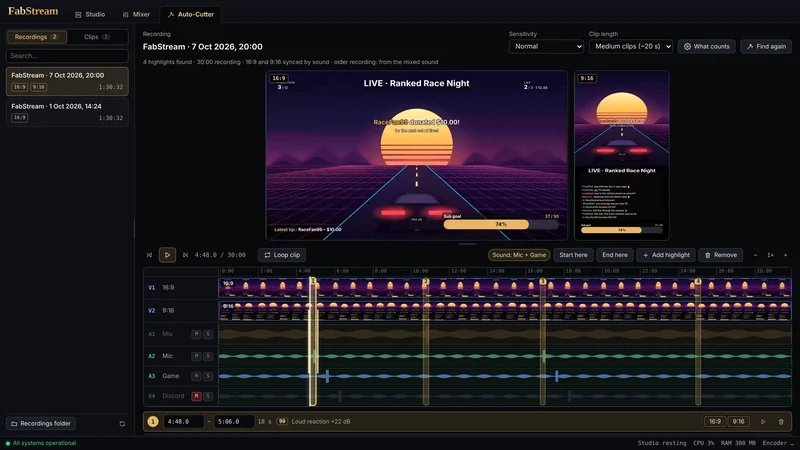
Task: Solo the A4 Discord track
Action: [x=208, y=396]
